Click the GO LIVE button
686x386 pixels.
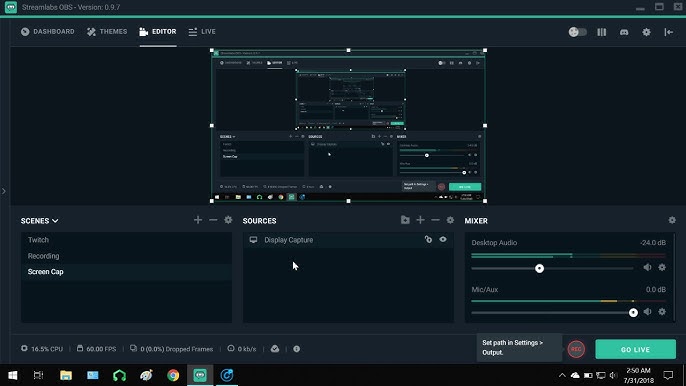[x=635, y=349]
